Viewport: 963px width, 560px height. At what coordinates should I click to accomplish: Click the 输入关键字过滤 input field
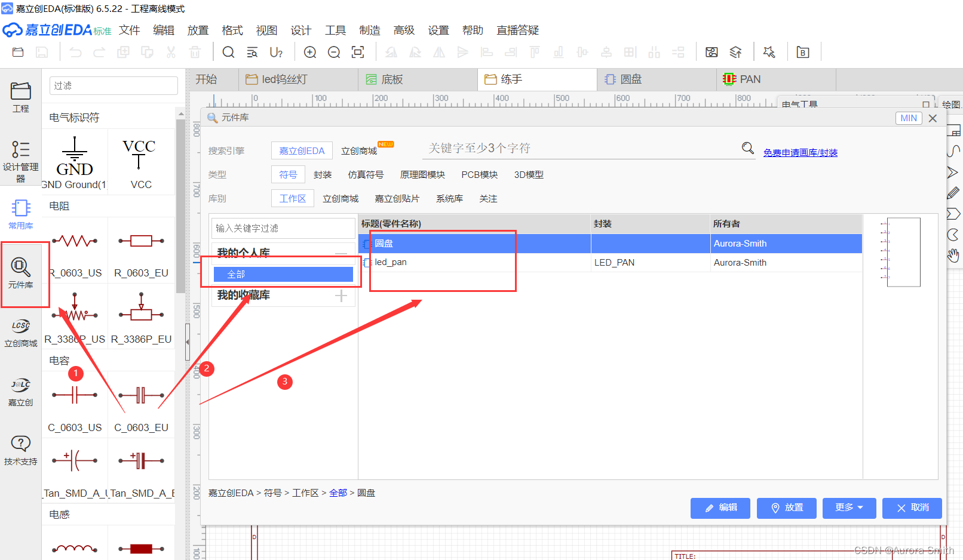(283, 228)
